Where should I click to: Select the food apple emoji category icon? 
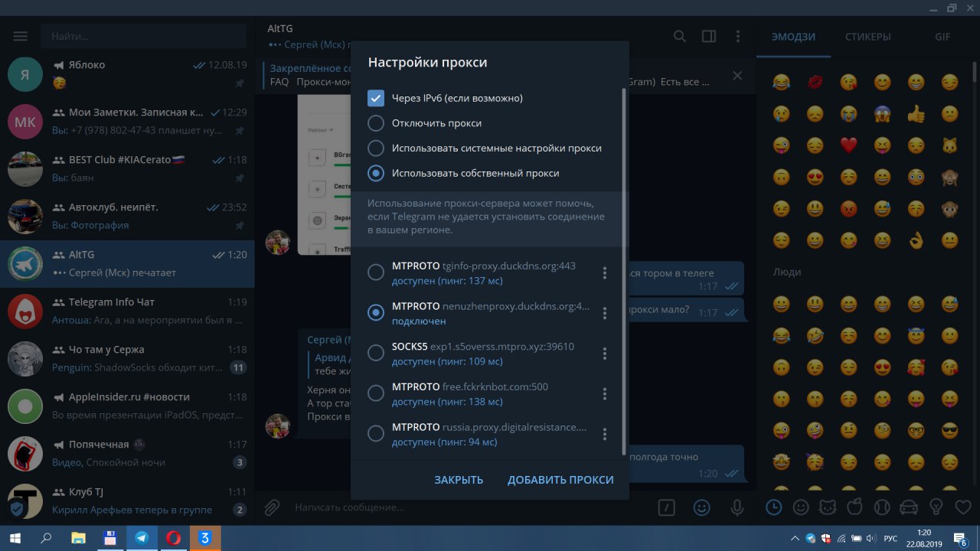[x=854, y=507]
